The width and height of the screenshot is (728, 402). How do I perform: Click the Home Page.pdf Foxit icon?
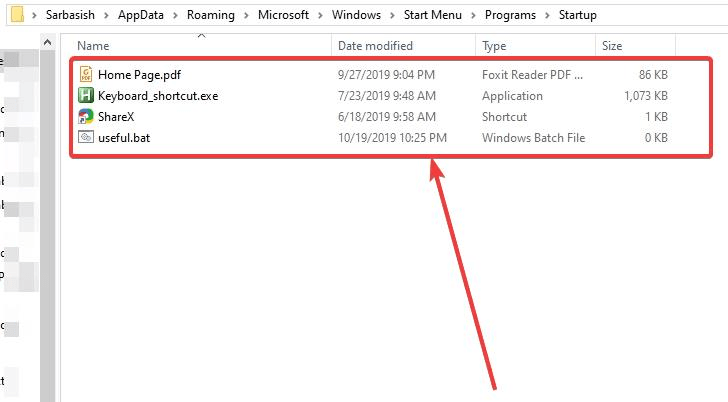tap(86, 75)
